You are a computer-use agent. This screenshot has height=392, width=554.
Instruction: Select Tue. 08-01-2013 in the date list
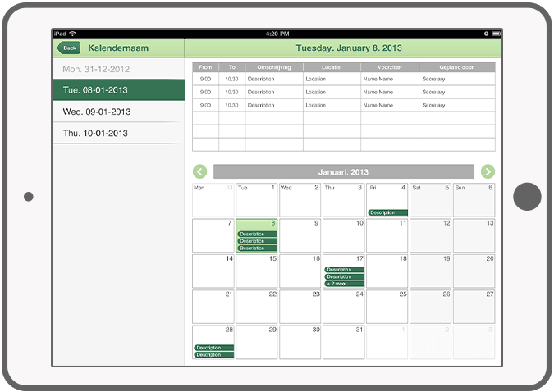[118, 90]
